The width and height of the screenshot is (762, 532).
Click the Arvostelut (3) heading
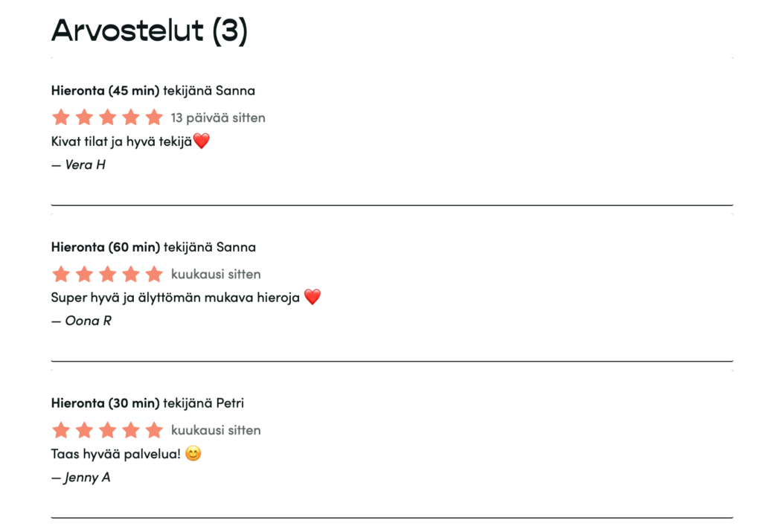pyautogui.click(x=149, y=31)
